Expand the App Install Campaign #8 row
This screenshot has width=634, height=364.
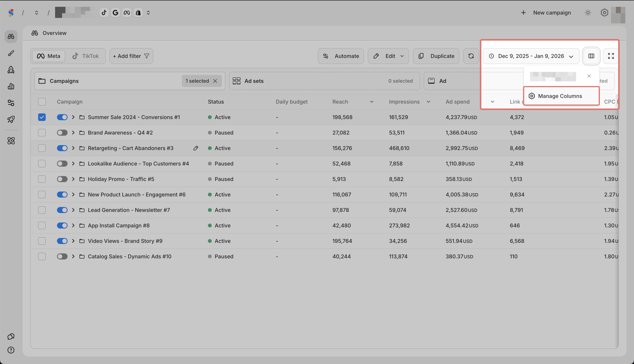click(73, 225)
